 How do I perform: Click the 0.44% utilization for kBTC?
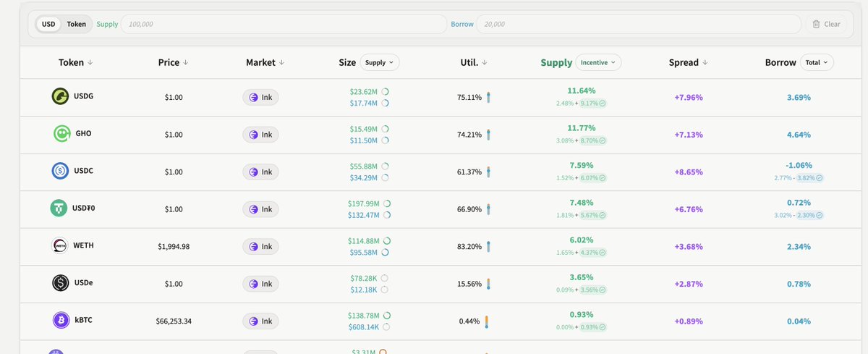(x=469, y=321)
